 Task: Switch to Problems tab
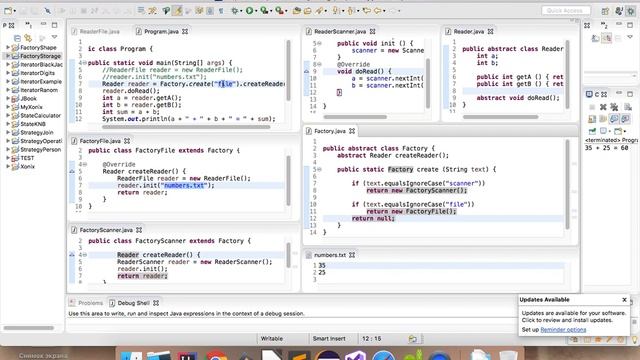click(x=90, y=303)
